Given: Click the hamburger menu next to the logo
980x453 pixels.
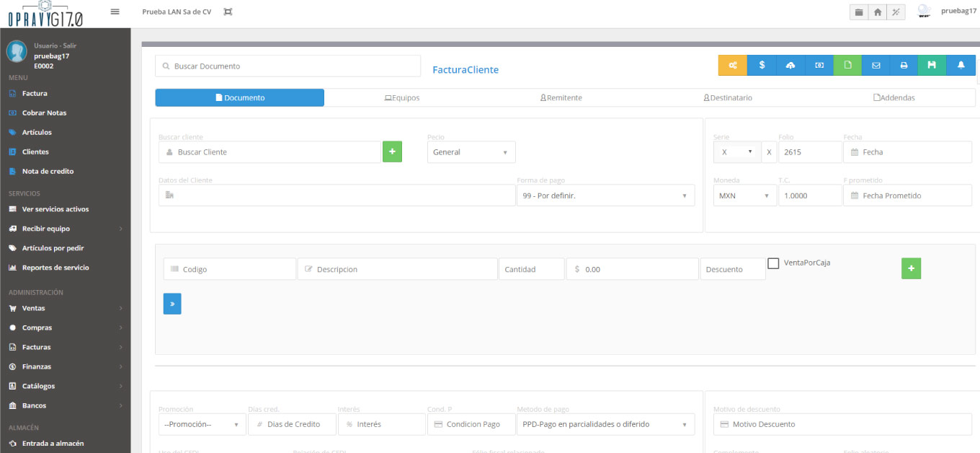Looking at the screenshot, I should coord(114,11).
